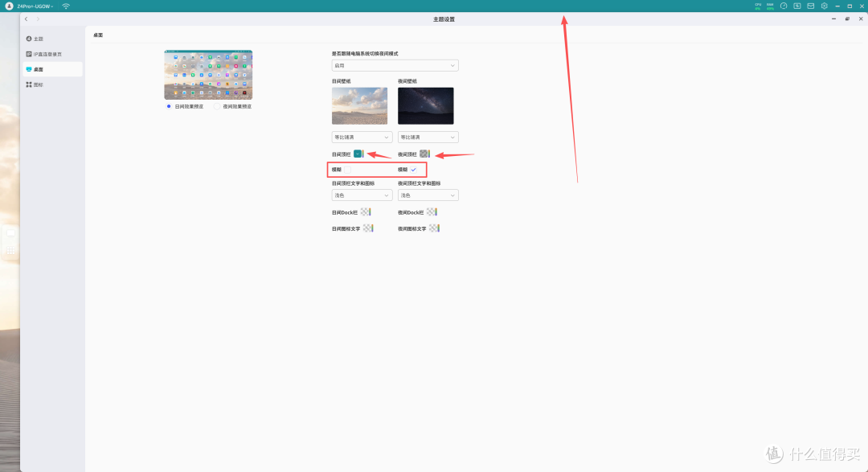Open the night wallpaper 等比铺满 fill dropdown
Image resolution: width=868 pixels, height=472 pixels.
click(428, 137)
